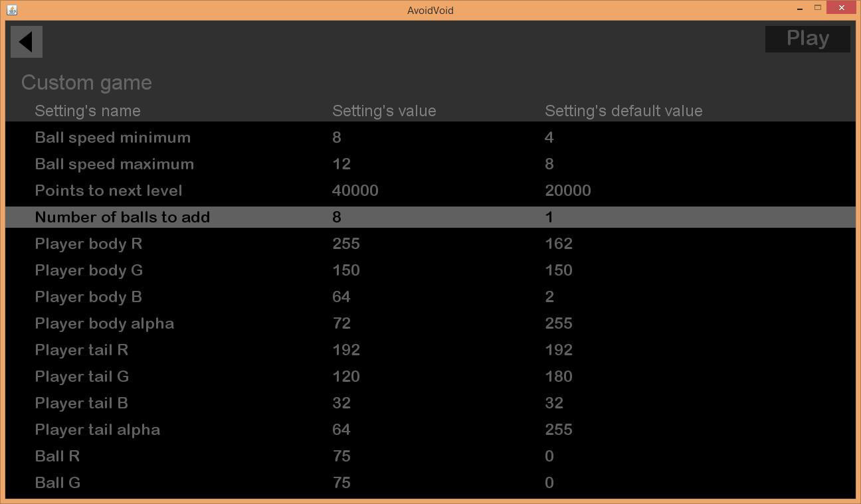Click Number of balls to add value 8
The width and height of the screenshot is (861, 504).
[x=337, y=217]
